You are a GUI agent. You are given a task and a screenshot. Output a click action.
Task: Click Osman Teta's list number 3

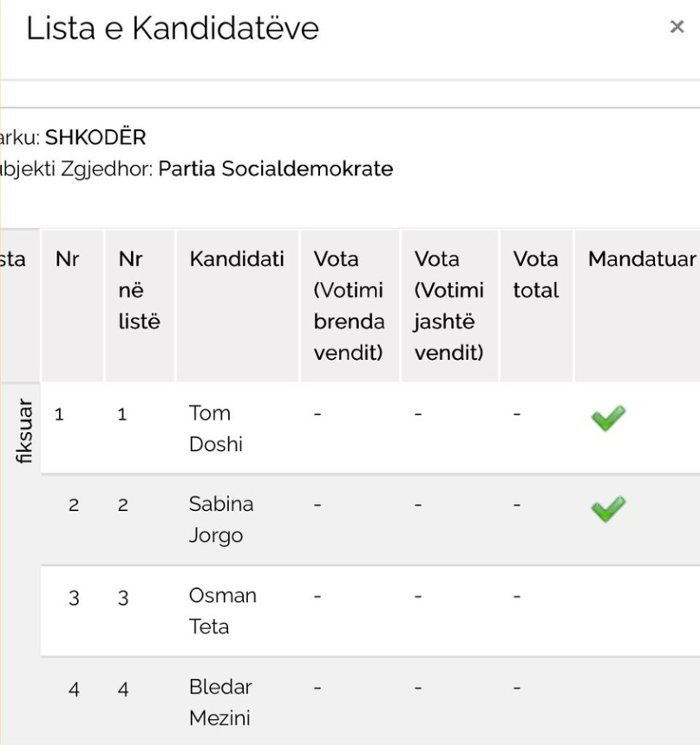(123, 597)
